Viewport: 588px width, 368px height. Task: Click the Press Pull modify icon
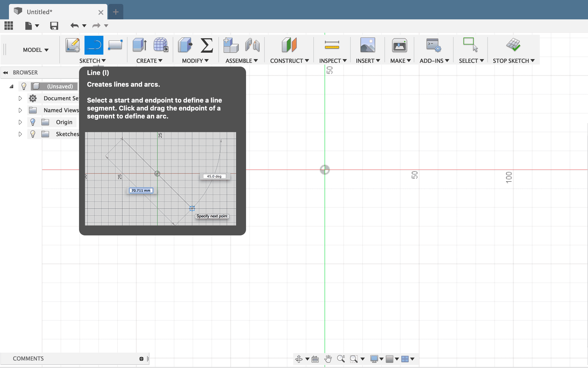point(185,45)
